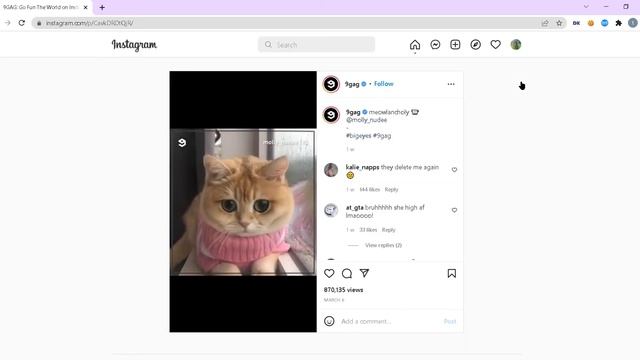The height and width of the screenshot is (360, 640).
Task: Open the #bigeyes hashtag
Action: [x=358, y=136]
